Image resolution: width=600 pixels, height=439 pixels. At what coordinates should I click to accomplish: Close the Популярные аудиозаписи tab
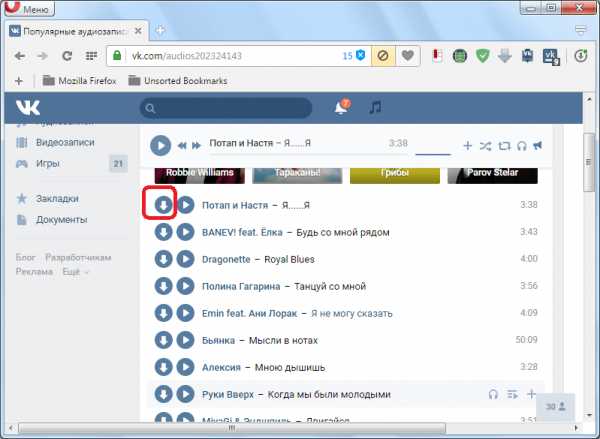click(138, 31)
